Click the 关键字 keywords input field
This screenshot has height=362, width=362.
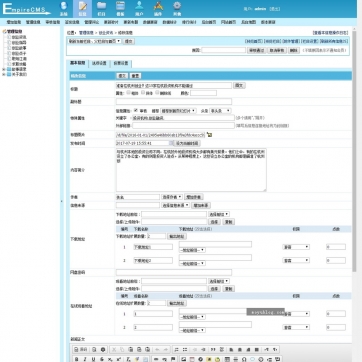pyautogui.click(x=183, y=118)
